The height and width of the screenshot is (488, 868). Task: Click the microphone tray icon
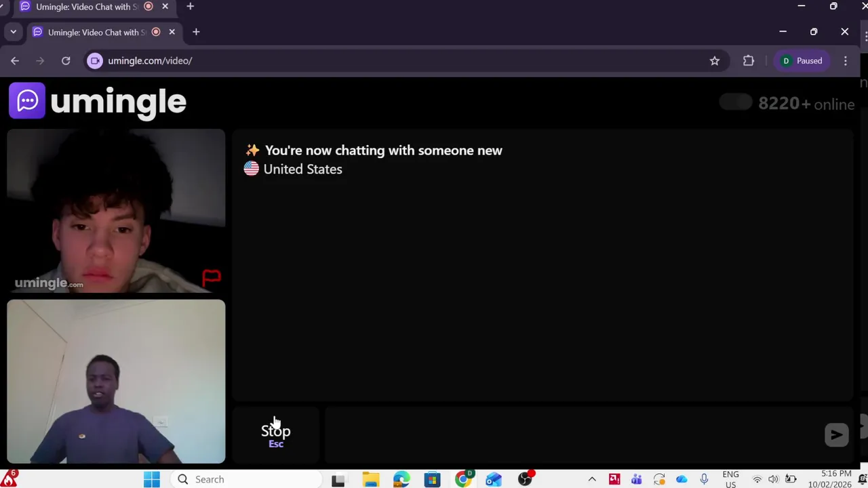click(x=704, y=480)
